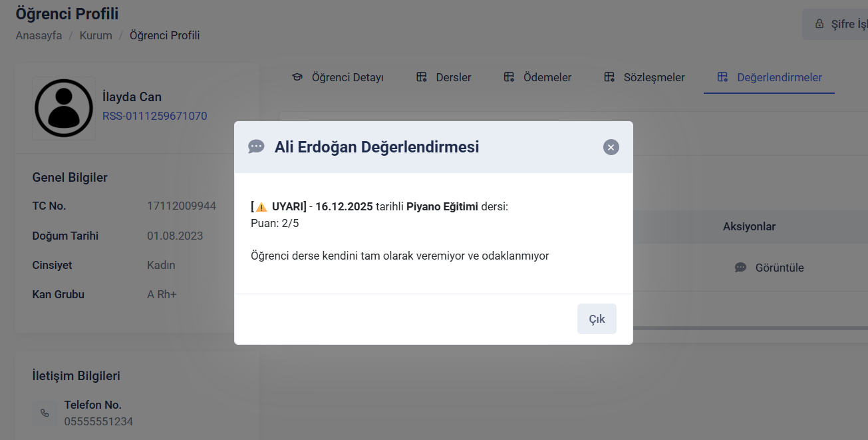The height and width of the screenshot is (440, 868).
Task: Click the Görüntüle action link
Action: coord(779,268)
